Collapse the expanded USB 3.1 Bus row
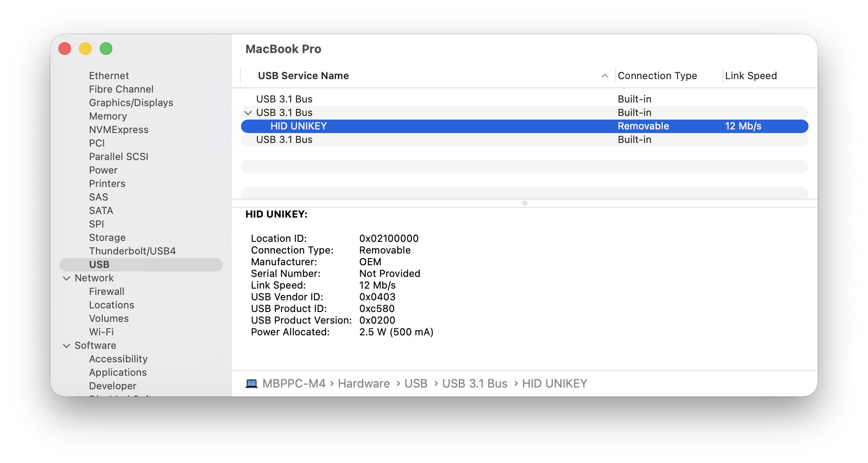This screenshot has width=868, height=463. 248,113
